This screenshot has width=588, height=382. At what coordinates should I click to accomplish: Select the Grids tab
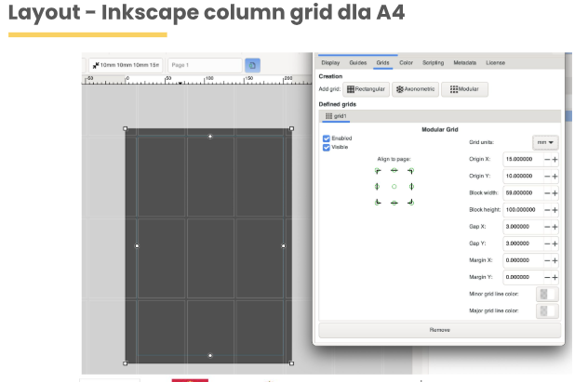point(382,63)
